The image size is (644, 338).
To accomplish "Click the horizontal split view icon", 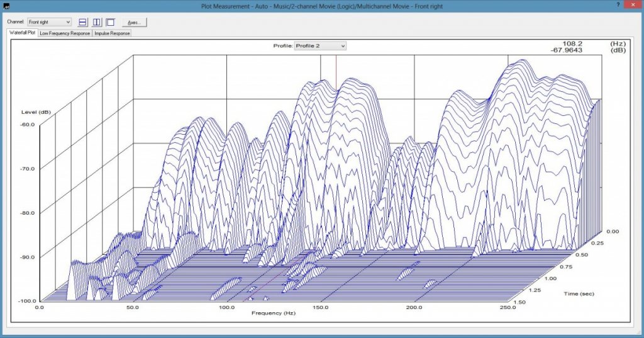I will click(x=82, y=22).
